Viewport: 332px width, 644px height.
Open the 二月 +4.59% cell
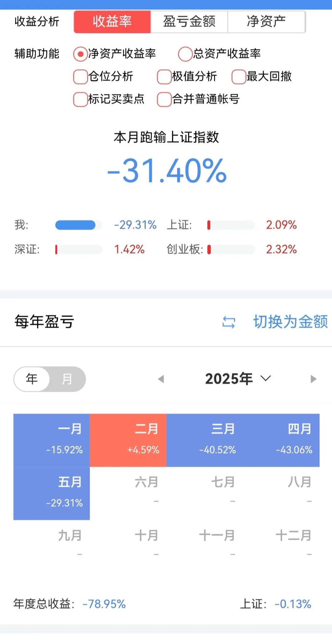click(128, 440)
